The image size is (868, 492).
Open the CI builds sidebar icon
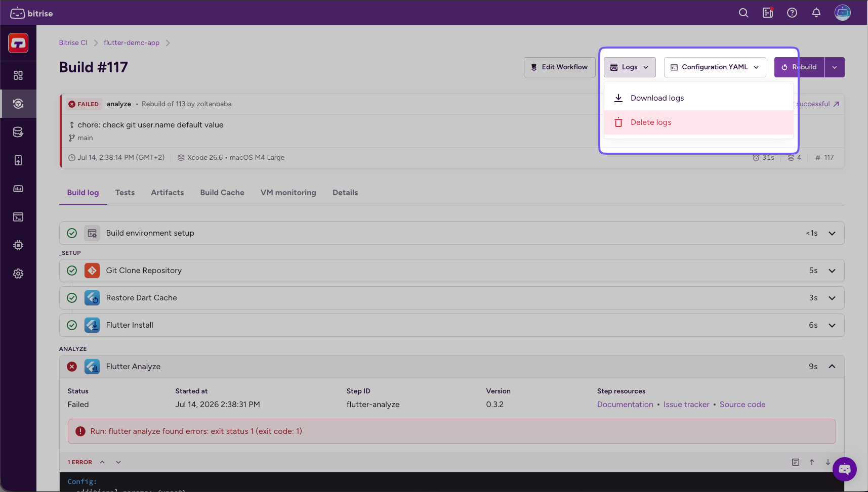(x=18, y=104)
